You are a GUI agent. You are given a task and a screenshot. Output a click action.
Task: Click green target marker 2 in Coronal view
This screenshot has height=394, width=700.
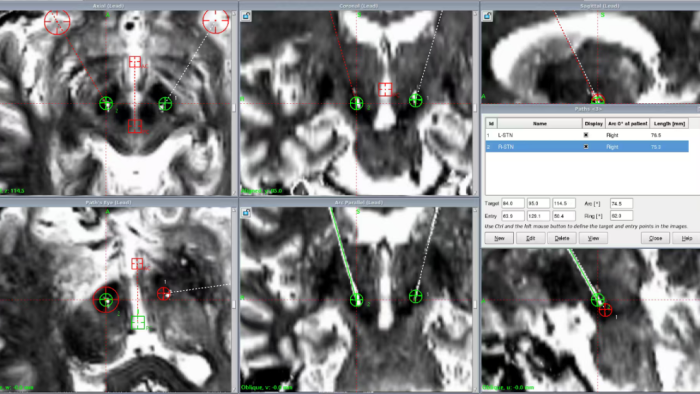(356, 104)
